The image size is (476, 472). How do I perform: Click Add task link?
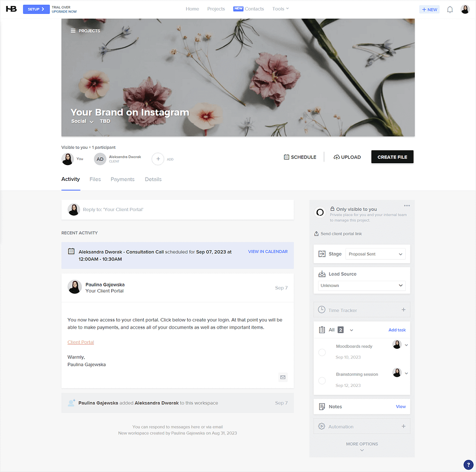click(397, 330)
